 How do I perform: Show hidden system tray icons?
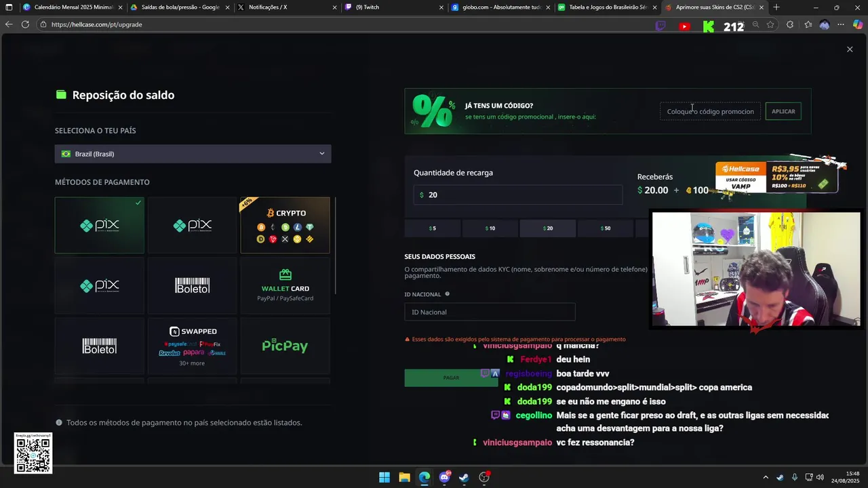click(766, 477)
